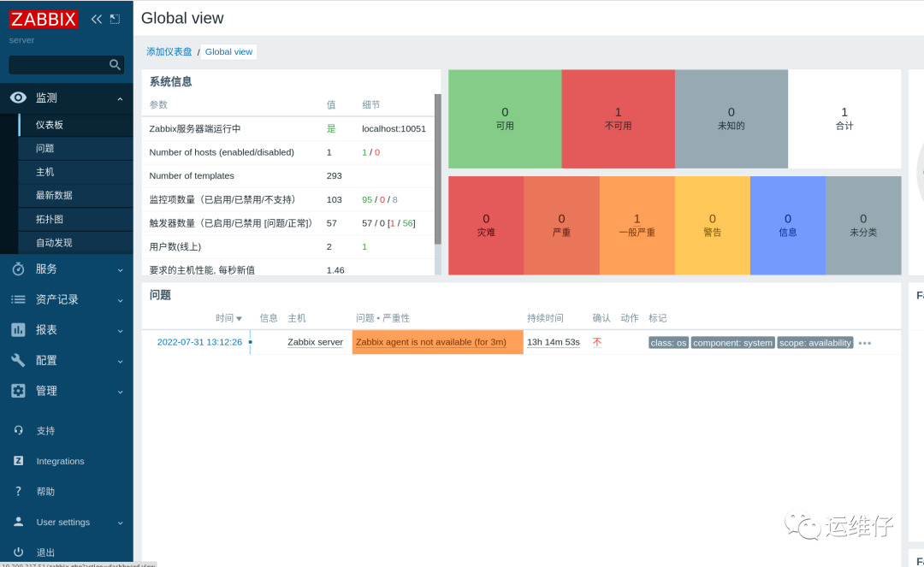Click the gray 未知的 hosts tile
924x567 pixels.
coord(731,119)
